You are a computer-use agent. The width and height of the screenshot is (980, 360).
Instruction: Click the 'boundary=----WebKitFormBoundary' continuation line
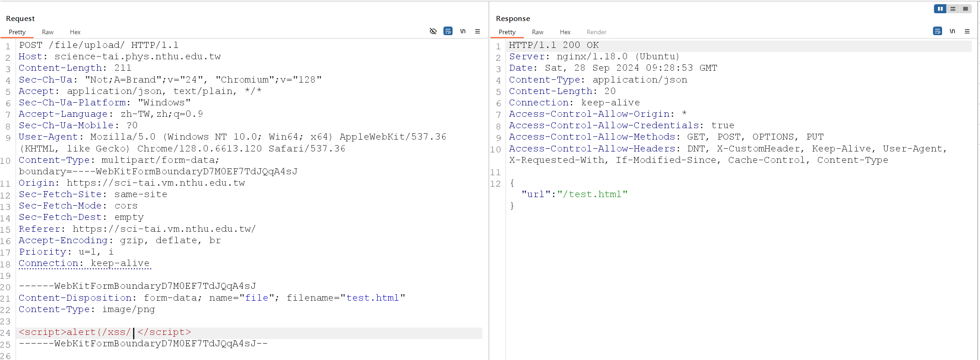158,172
